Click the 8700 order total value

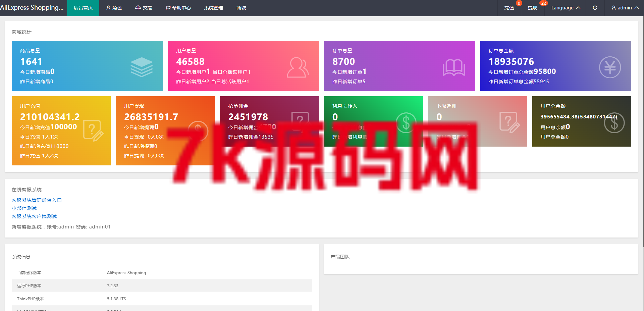(343, 61)
